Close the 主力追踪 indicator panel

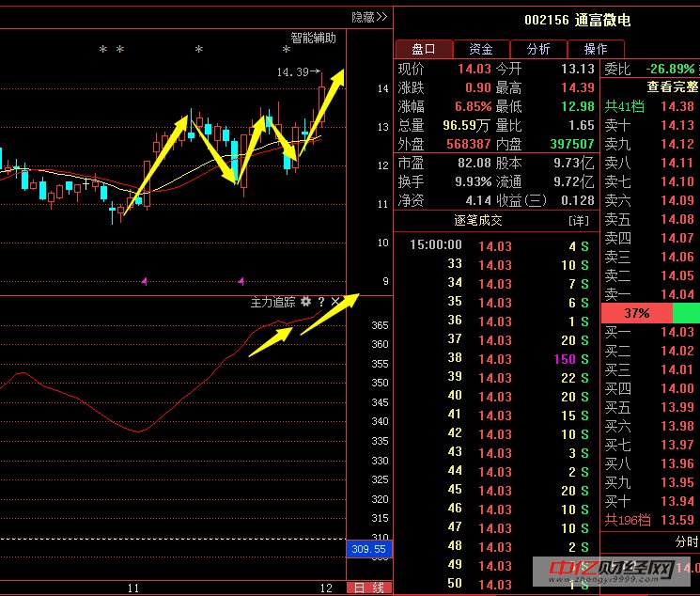(335, 302)
